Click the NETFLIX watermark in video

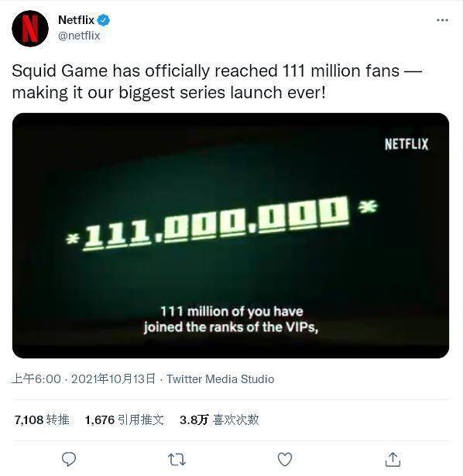[x=406, y=144]
